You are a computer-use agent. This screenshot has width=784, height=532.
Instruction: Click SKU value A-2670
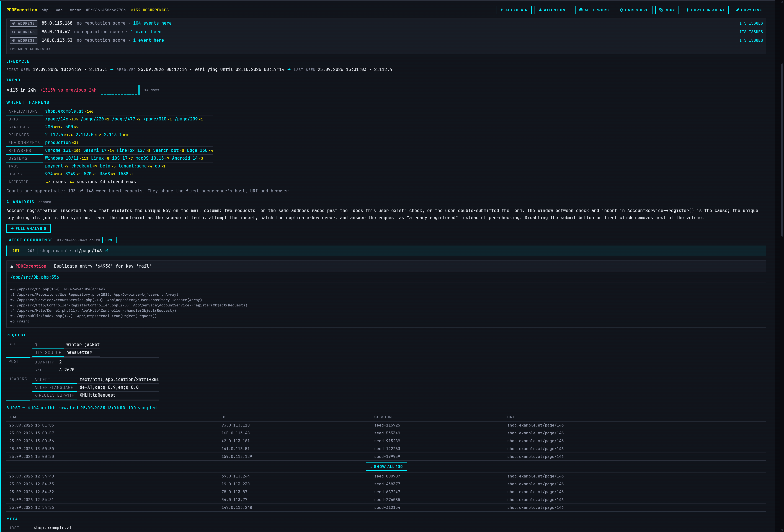(67, 370)
